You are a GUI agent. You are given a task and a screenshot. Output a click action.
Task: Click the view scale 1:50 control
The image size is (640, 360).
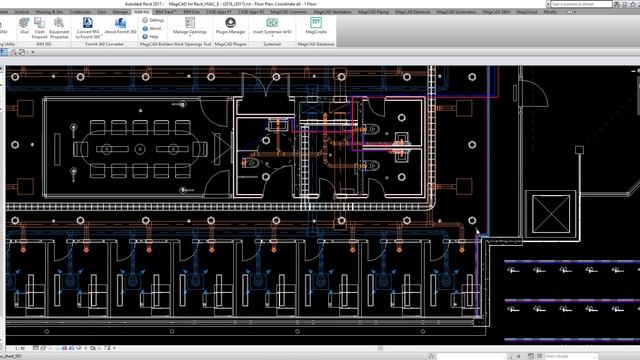click(20, 348)
